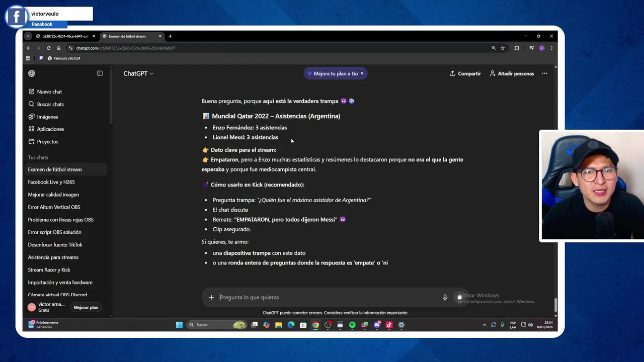644x362 pixels.
Task: Click the taskbar Buscar search box
Action: coord(217,325)
